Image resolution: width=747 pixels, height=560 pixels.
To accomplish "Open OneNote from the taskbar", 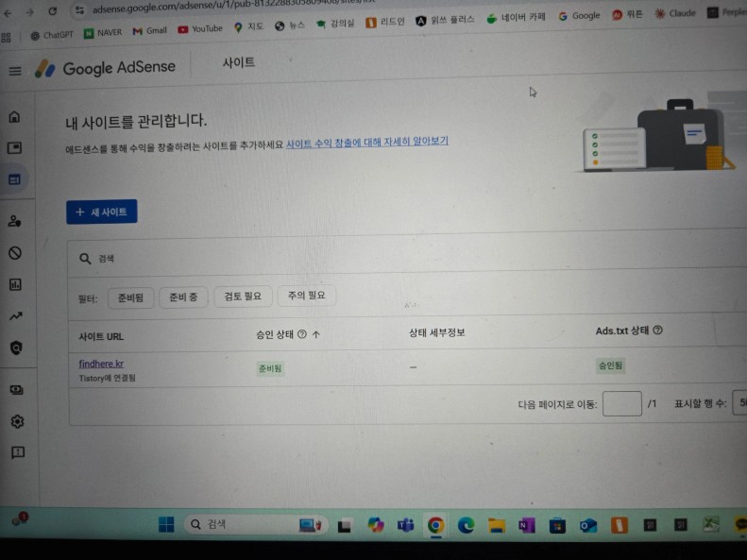I will tap(526, 525).
